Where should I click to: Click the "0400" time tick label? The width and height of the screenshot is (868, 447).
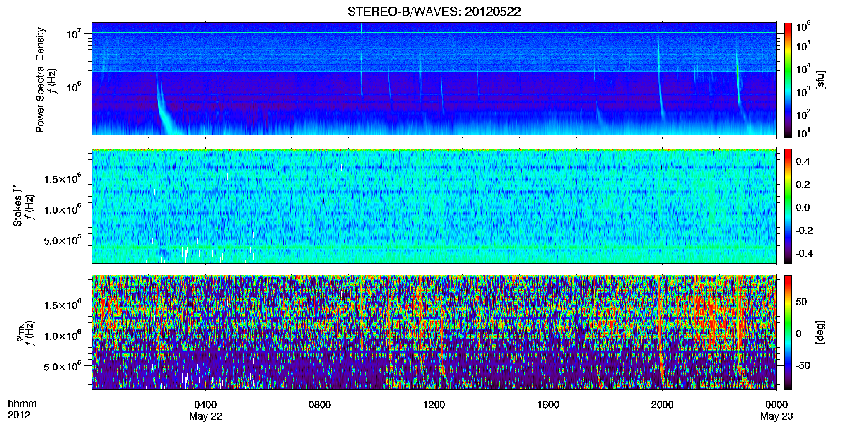tap(205, 404)
